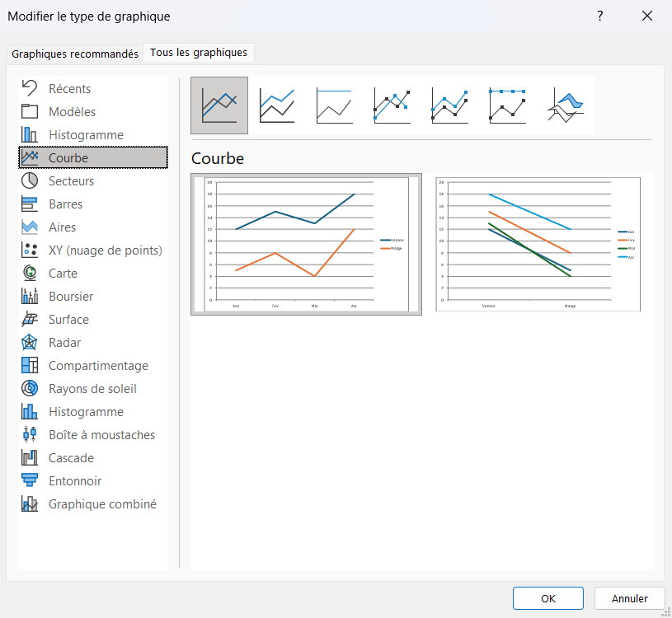Click the Annuler button
Viewport: 672px width, 618px height.
[x=630, y=598]
